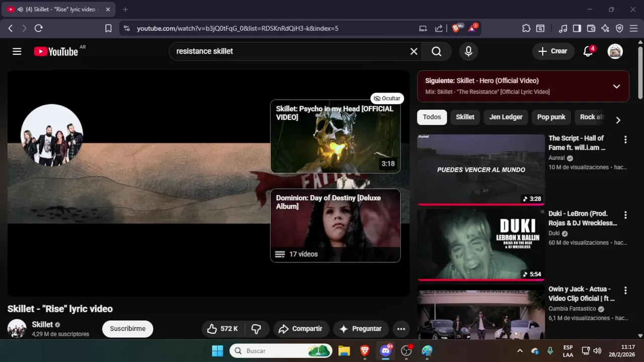
Task: Show hidden system tray icons
Action: pos(520,350)
